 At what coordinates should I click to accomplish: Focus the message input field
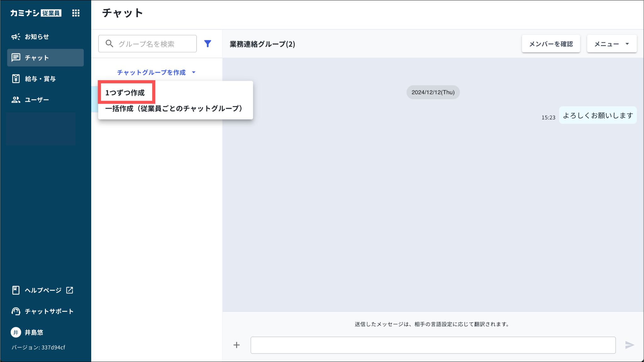coord(433,345)
